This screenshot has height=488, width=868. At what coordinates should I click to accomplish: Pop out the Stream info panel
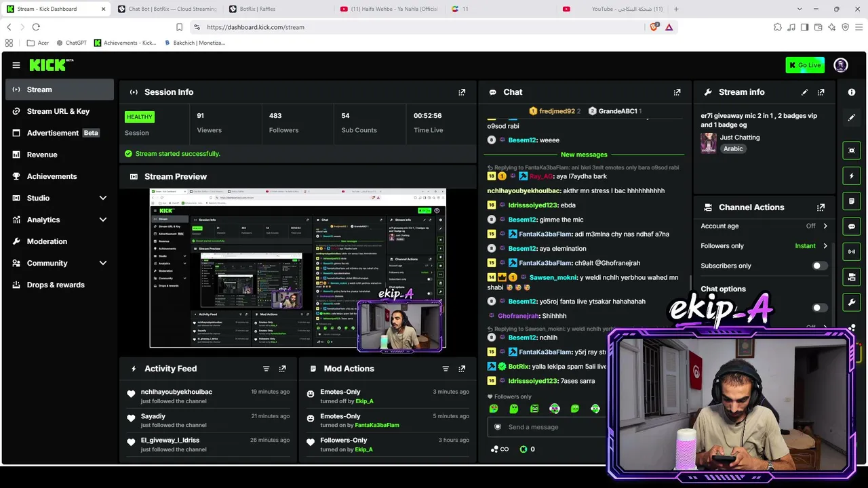pos(821,92)
